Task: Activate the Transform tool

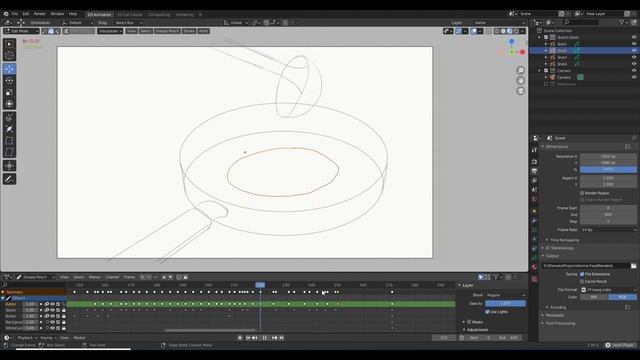Action: [x=9, y=104]
